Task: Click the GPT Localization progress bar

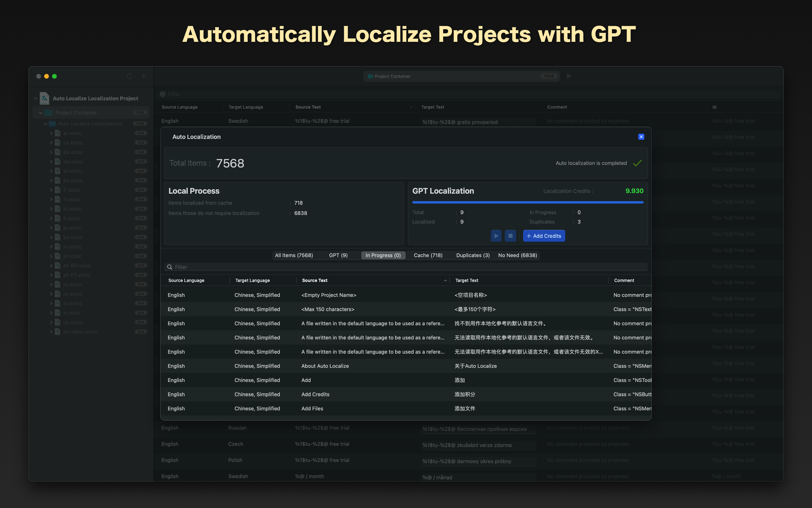Action: pos(528,202)
